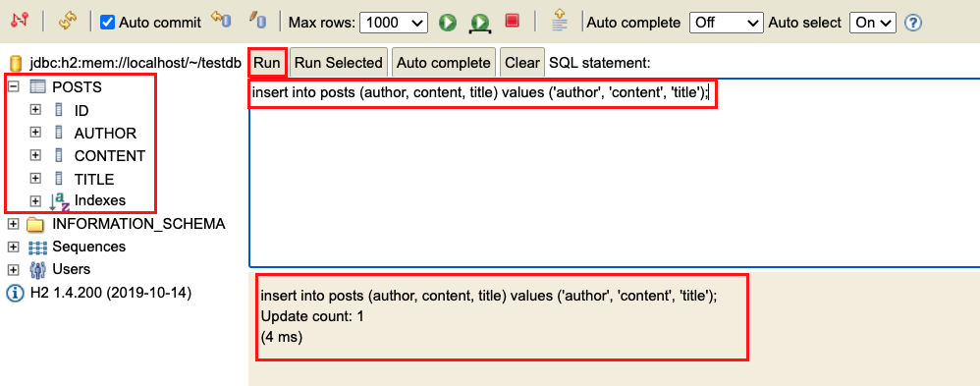Open the Auto select dropdown

[x=873, y=24]
